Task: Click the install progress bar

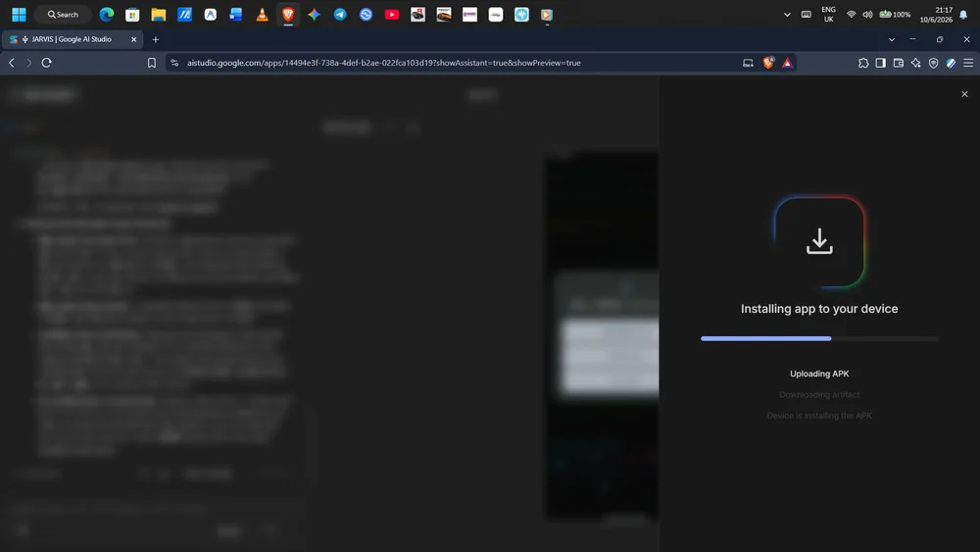Action: click(819, 338)
